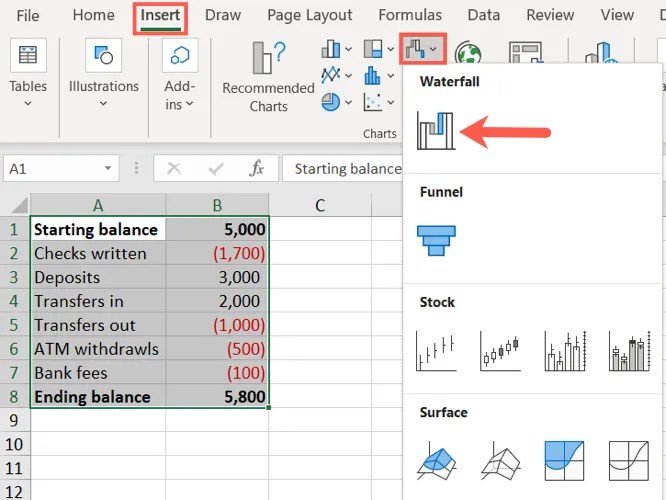Click the Insert Pie or Doughnut Chart icon
The height and width of the screenshot is (500, 666).
pos(330,102)
